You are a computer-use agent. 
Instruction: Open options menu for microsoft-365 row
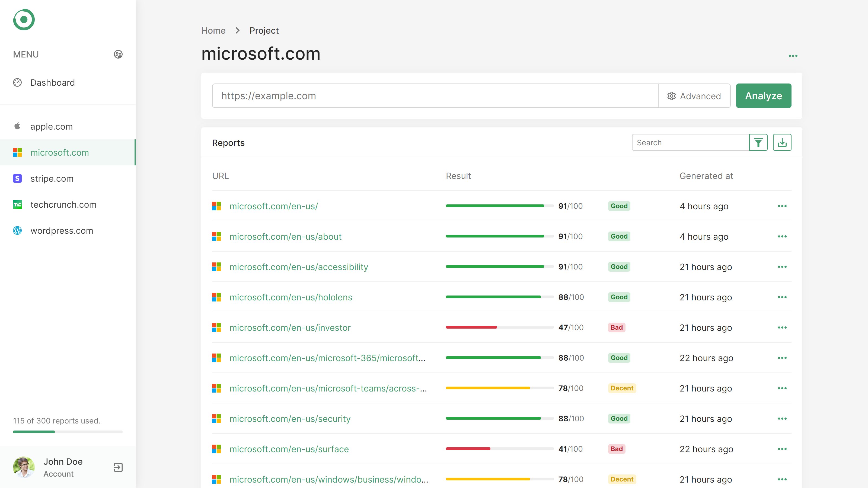coord(782,358)
